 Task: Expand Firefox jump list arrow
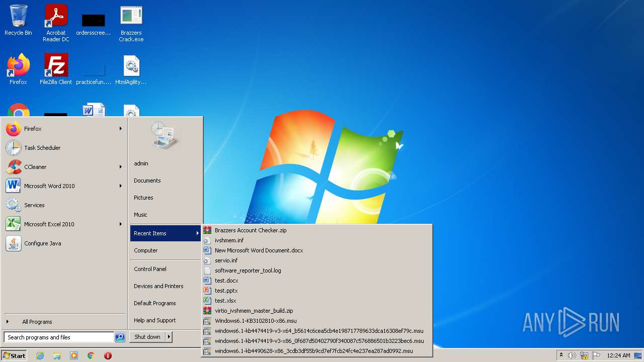point(121,129)
